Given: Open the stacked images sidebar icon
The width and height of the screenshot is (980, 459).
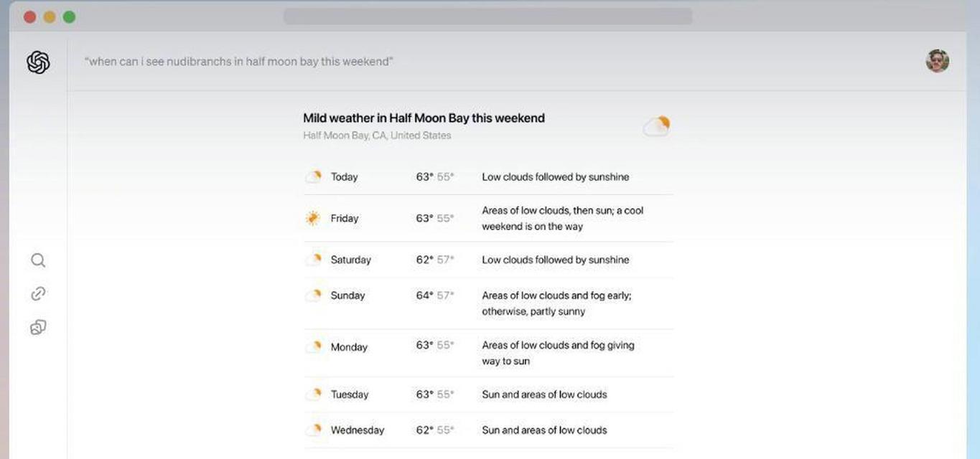Looking at the screenshot, I should tap(38, 327).
